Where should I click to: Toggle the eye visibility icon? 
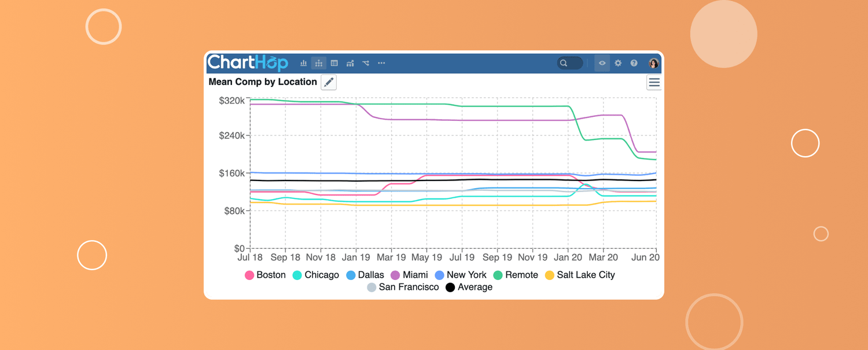tap(602, 63)
